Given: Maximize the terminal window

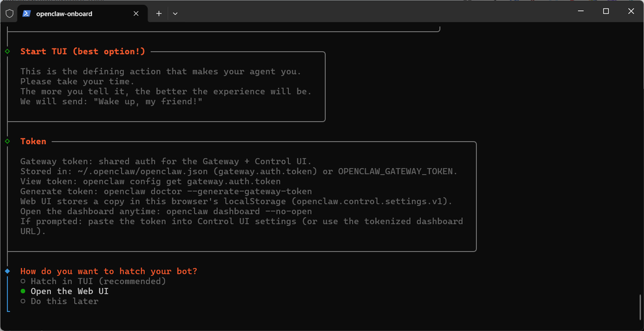Looking at the screenshot, I should pyautogui.click(x=606, y=11).
